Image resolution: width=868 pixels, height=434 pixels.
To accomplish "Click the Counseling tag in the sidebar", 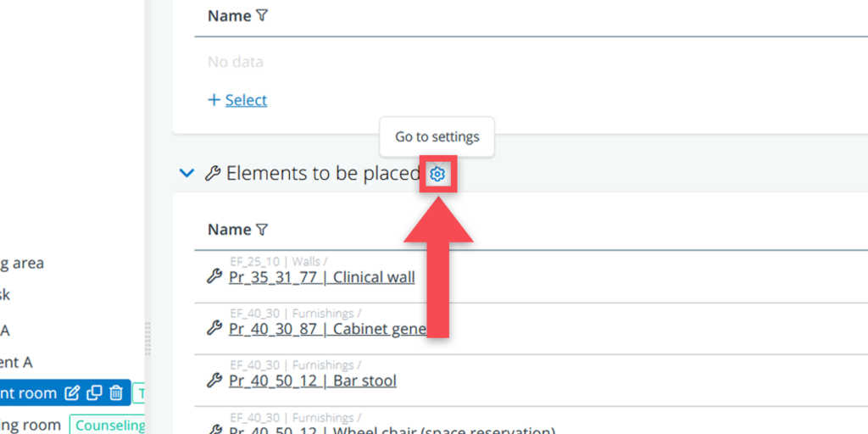I will pyautogui.click(x=109, y=425).
